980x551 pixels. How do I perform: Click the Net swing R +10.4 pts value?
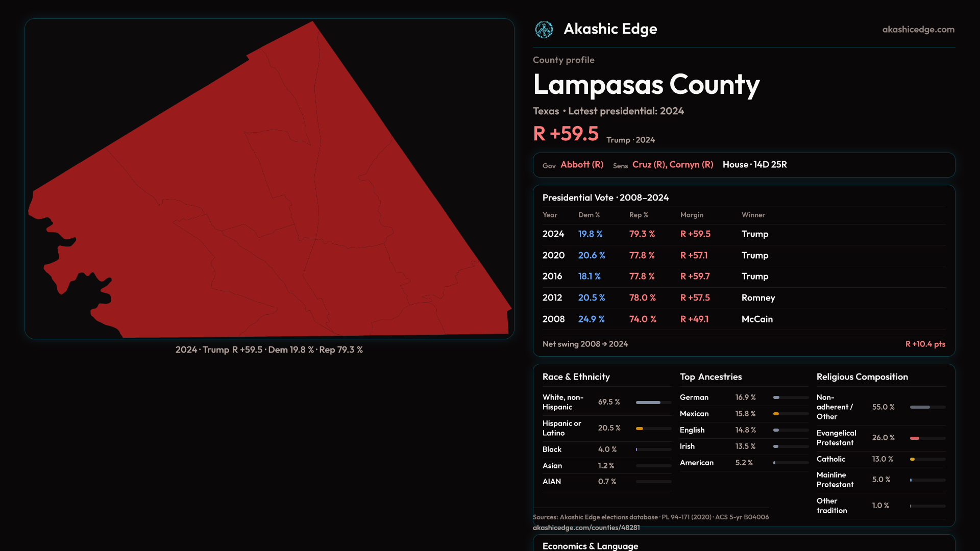click(x=925, y=344)
